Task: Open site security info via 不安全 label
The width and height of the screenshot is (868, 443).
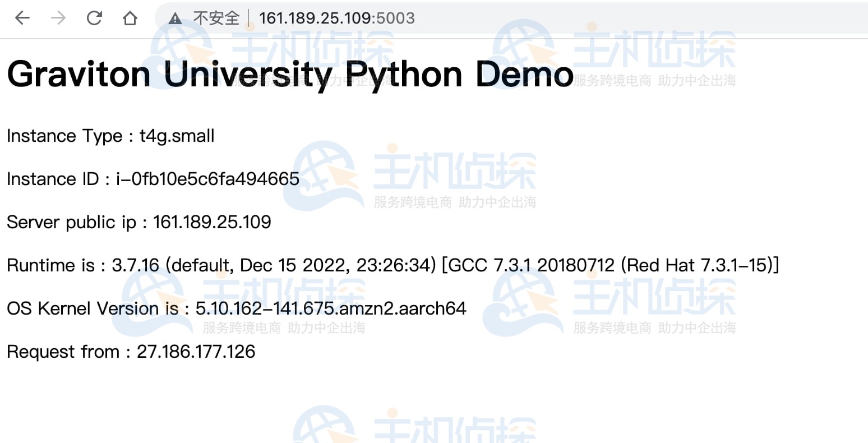Action: (x=215, y=17)
